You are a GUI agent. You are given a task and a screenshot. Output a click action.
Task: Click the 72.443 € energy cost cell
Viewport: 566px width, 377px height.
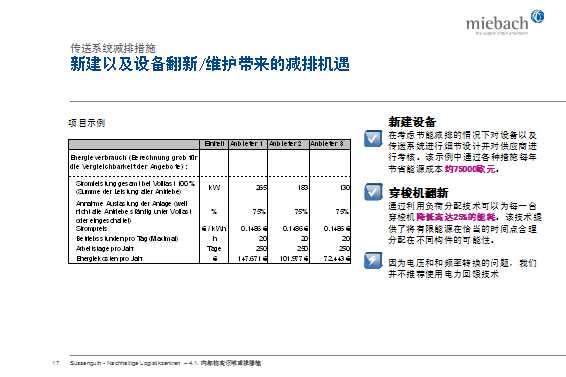pyautogui.click(x=336, y=259)
